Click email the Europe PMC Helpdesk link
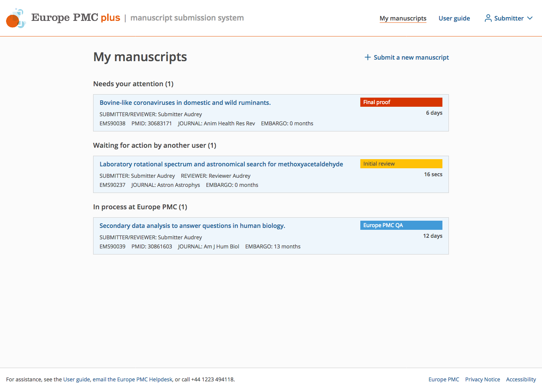The image size is (542, 392). [x=132, y=379]
